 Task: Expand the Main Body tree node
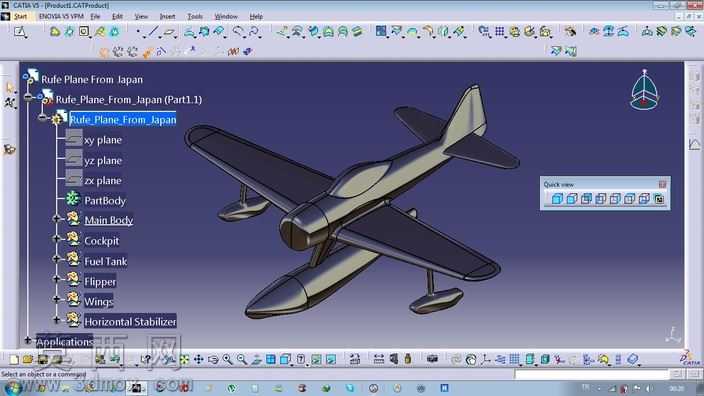pyautogui.click(x=56, y=219)
